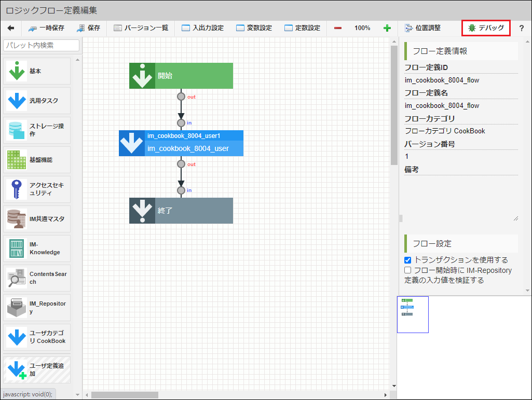532x400 pixels.
Task: Click the フロー定義ID value im_cookbook_8004_flow
Action: [x=442, y=80]
